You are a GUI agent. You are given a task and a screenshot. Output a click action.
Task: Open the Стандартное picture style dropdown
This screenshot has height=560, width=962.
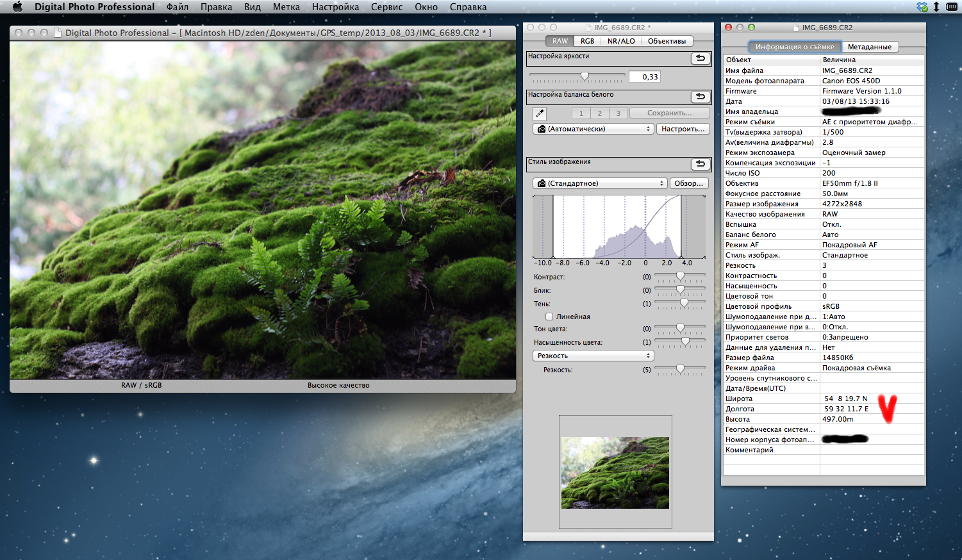coord(600,183)
